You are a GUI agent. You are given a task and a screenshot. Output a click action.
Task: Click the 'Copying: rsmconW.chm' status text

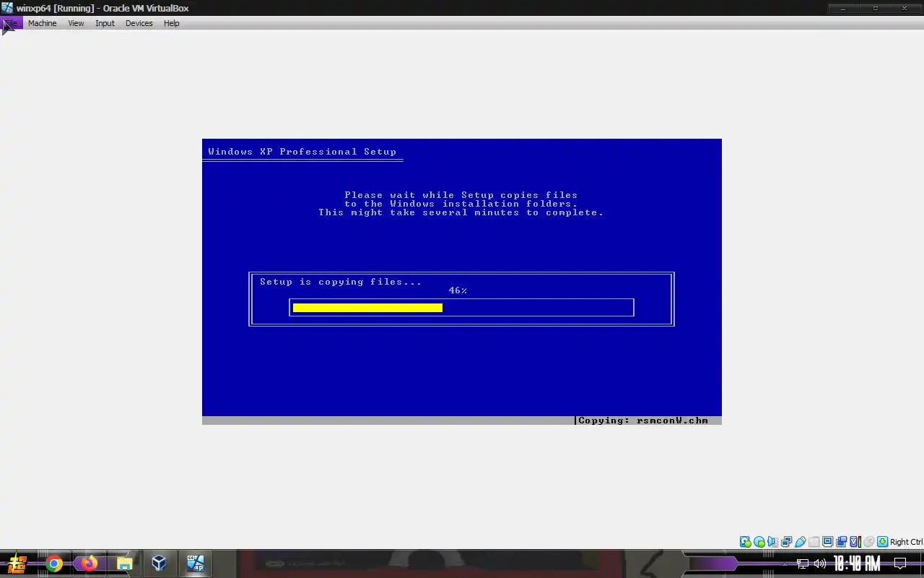pos(643,420)
